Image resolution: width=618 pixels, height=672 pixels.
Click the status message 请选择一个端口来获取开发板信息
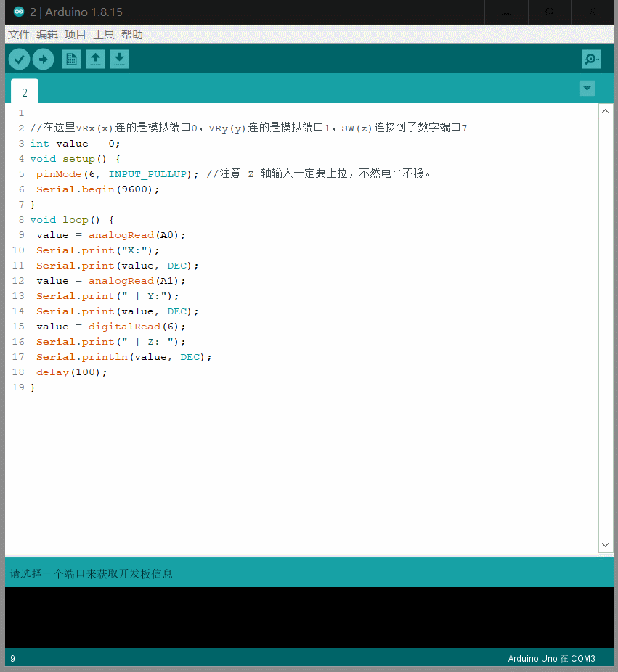point(92,574)
